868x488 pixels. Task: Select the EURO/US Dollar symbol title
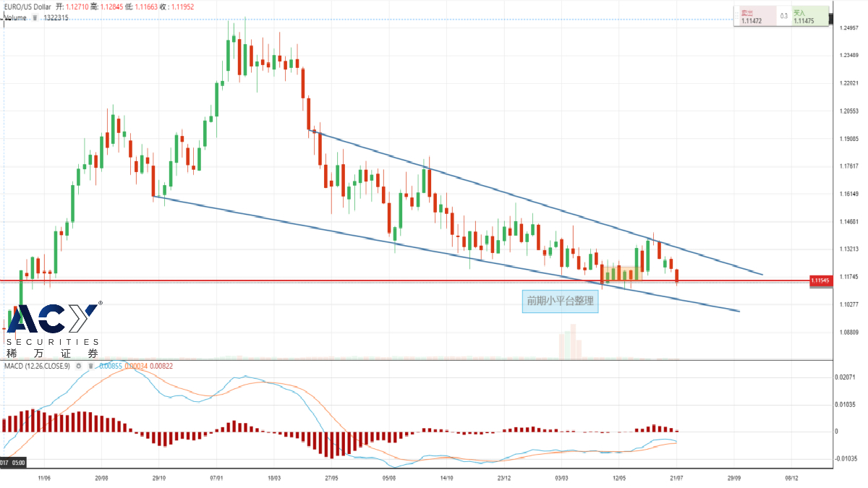coord(27,5)
